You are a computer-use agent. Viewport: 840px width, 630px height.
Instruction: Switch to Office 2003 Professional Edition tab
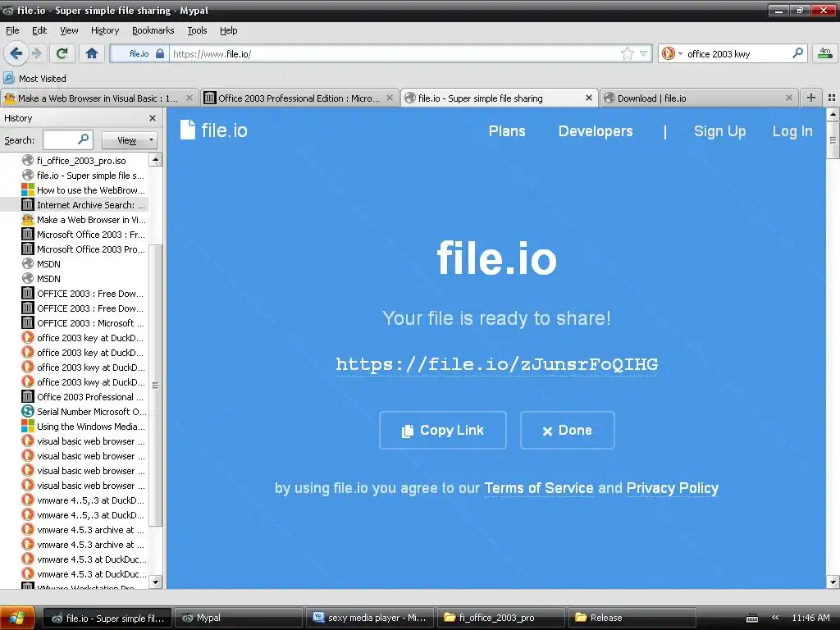click(300, 98)
